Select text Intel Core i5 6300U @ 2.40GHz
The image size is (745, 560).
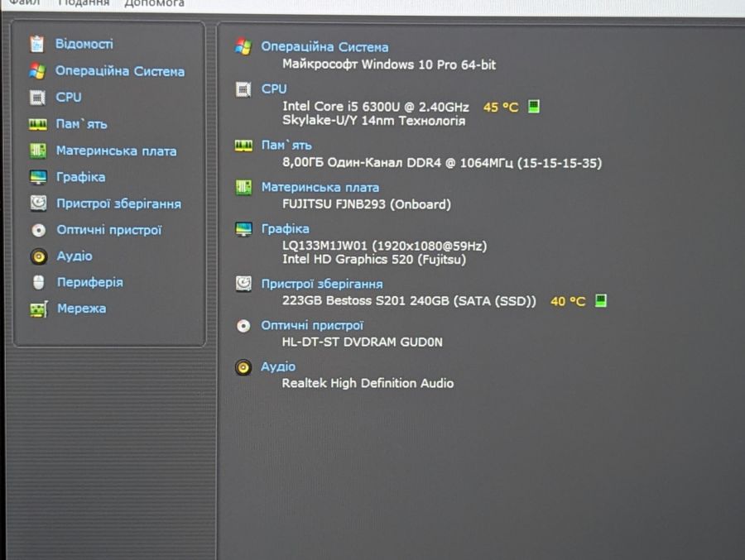click(x=375, y=107)
